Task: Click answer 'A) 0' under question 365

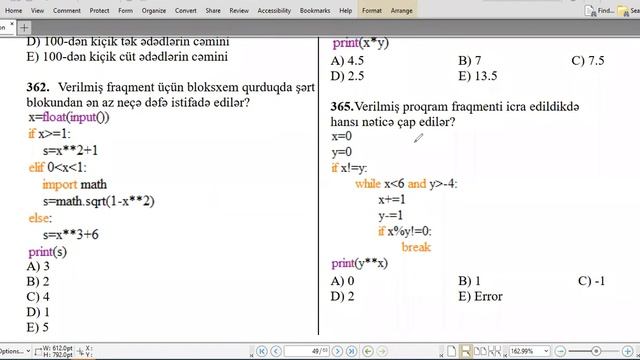Action: coord(342,281)
